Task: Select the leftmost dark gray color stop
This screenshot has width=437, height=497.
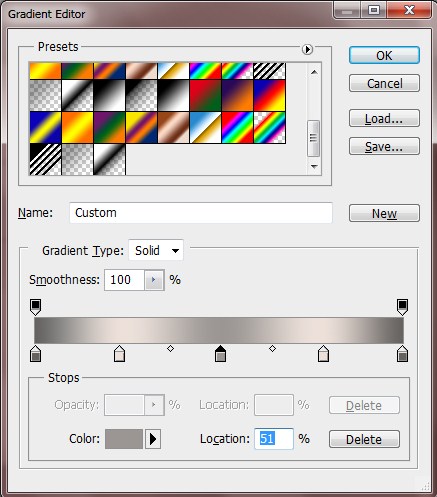Action: 36,354
